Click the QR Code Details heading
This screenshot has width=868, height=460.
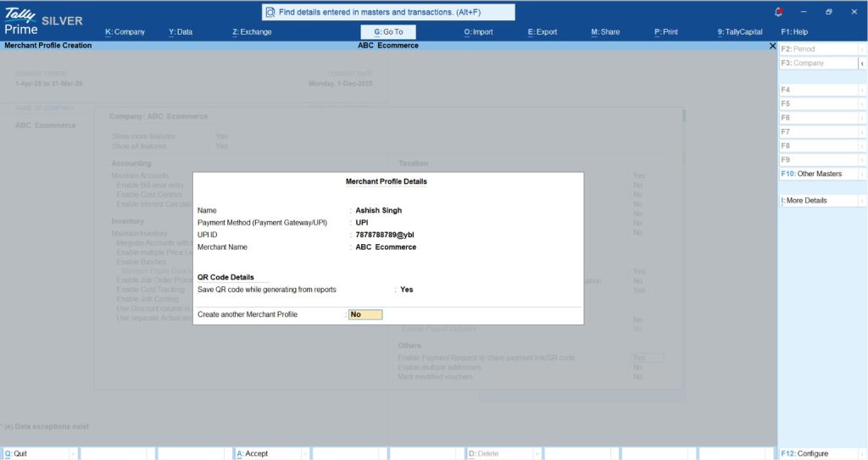(x=225, y=277)
